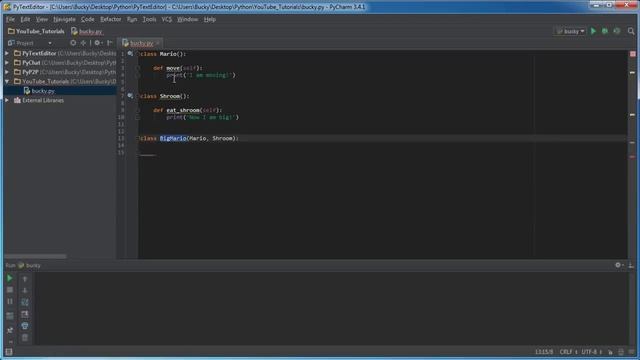Start debugging with the bug icon
640x360 pixels.
coord(605,31)
